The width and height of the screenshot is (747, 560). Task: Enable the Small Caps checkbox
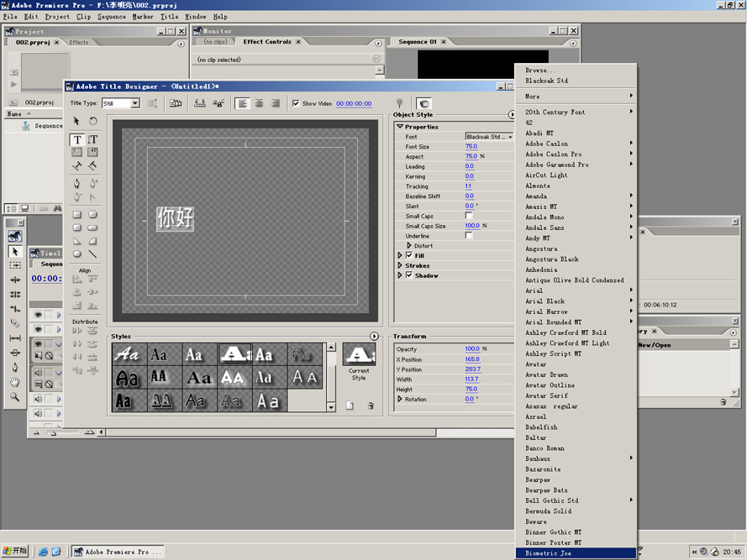tap(469, 216)
